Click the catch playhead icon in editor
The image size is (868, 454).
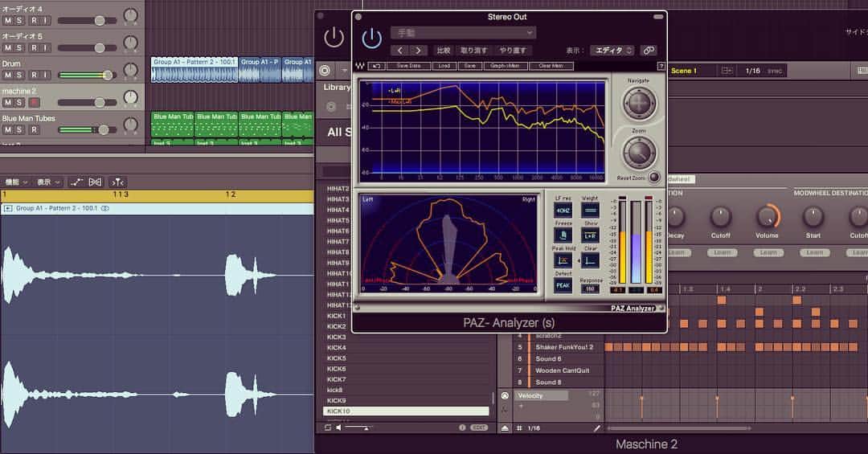(x=117, y=182)
